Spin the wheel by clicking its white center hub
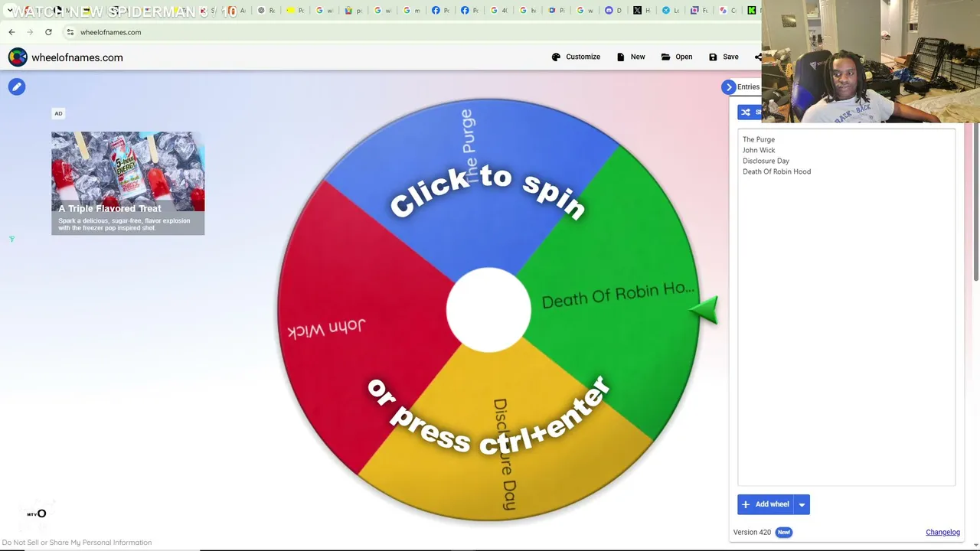 tap(488, 310)
